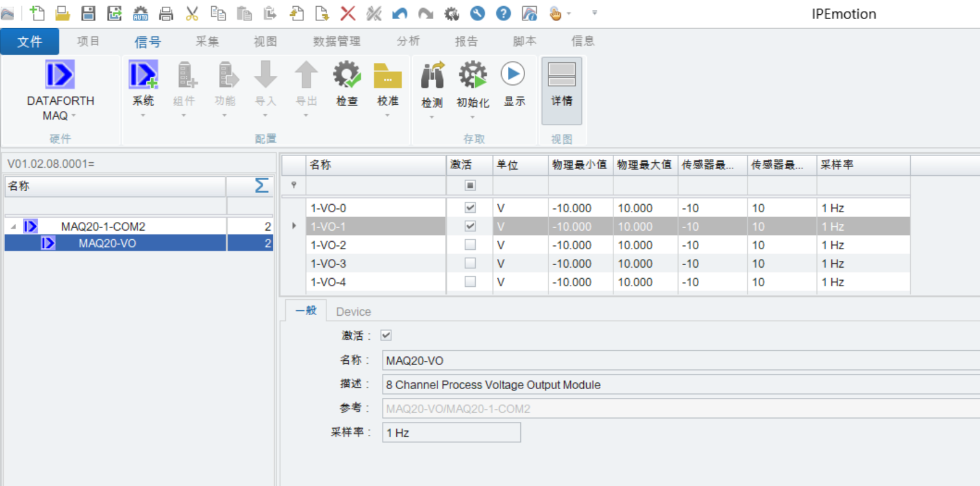This screenshot has height=486, width=980.
Task: Open the DATAFORTH MAQ dropdown arrow
Action: [x=73, y=116]
